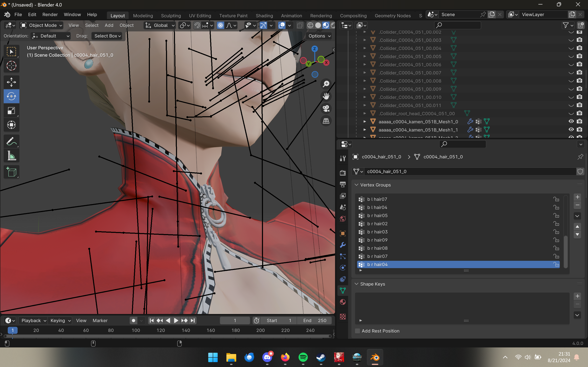The height and width of the screenshot is (367, 588).
Task: Open the Modifiers wrench properties tab
Action: [343, 245]
